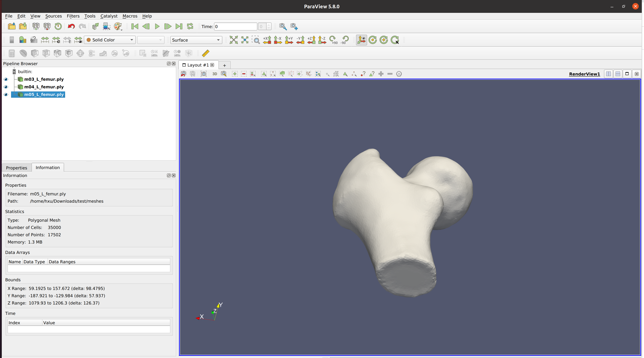Open a file using the open folder icon
Screen dimensions: 644x358
coord(11,26)
